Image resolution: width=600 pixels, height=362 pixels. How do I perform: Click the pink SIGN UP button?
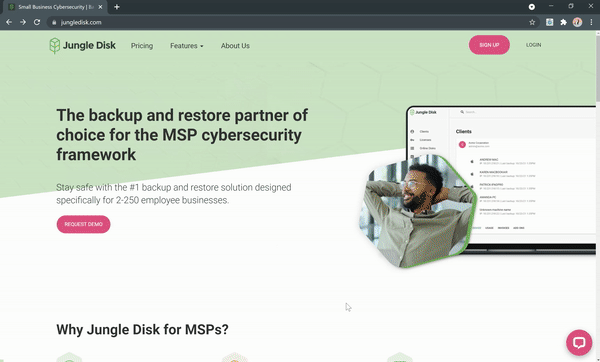(x=489, y=45)
